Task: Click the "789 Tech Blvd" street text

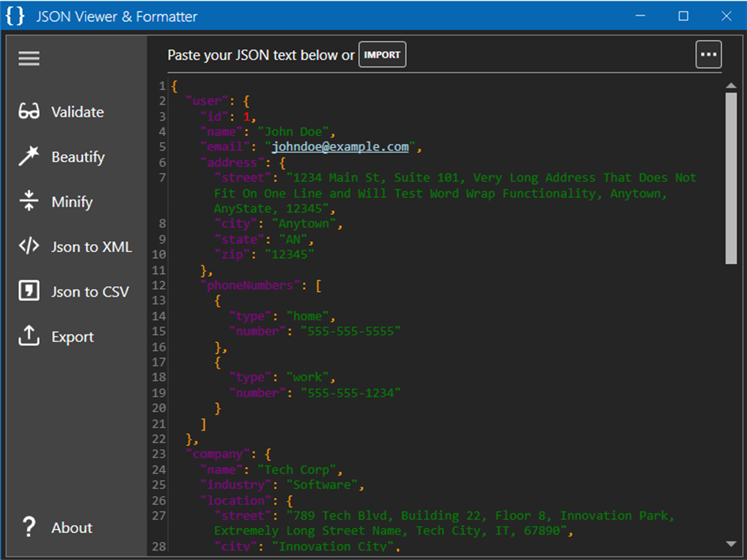Action: [340, 516]
